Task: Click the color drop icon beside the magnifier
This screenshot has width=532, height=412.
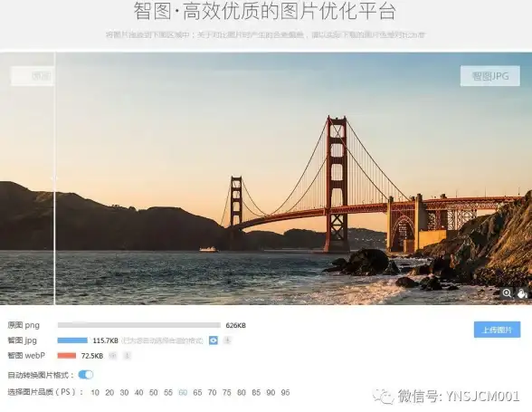Action: tap(522, 293)
